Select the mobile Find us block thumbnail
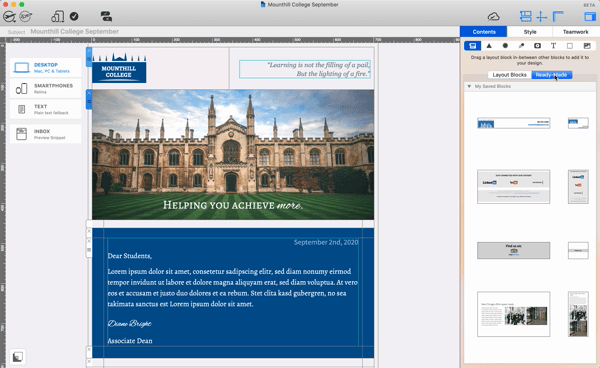The width and height of the screenshot is (600, 368). (578, 250)
